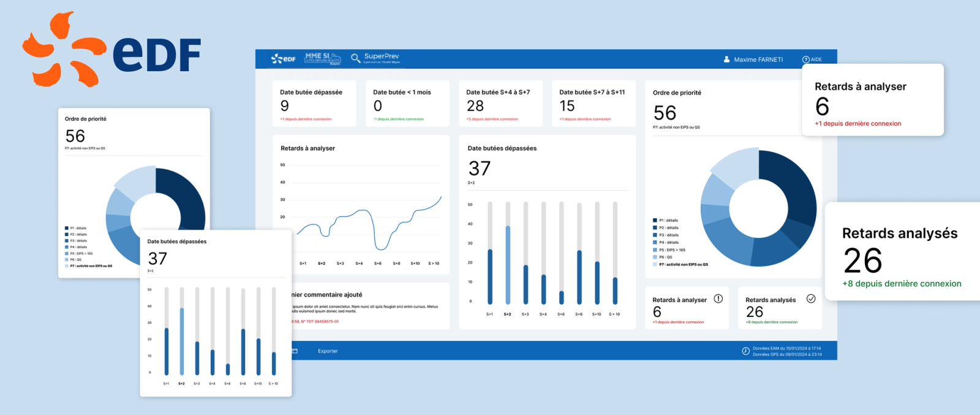980x415 pixels.
Task: Click the SuperPrev title in header
Action: pos(382,56)
